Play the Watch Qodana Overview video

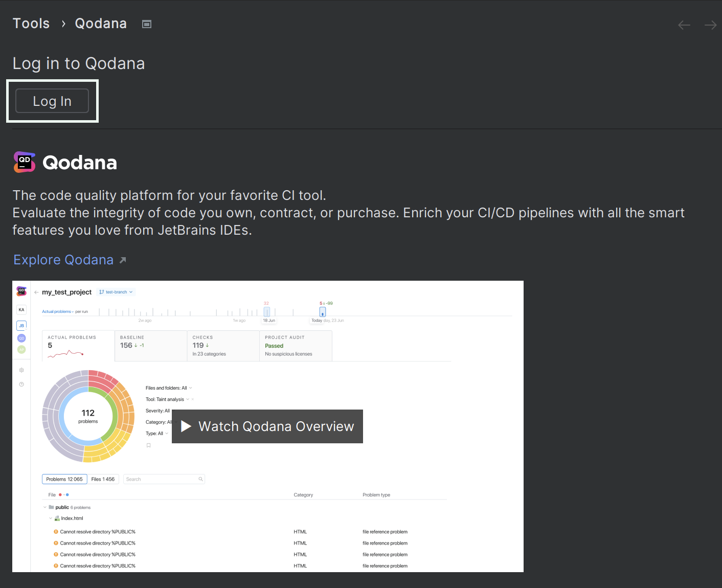tap(267, 426)
